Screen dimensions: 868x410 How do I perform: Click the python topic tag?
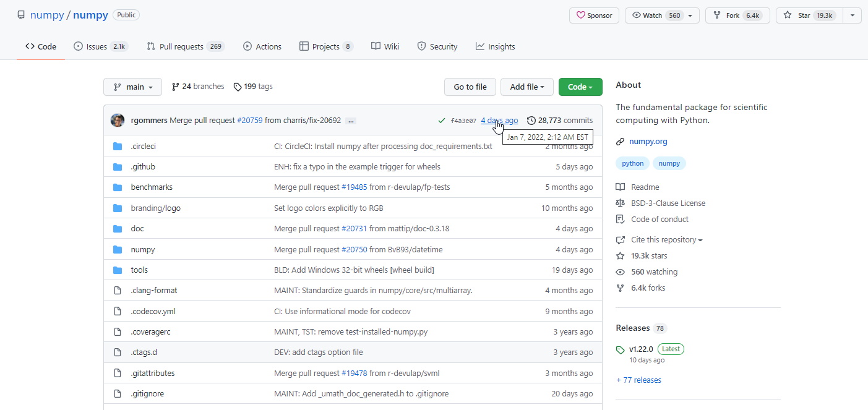coord(632,163)
